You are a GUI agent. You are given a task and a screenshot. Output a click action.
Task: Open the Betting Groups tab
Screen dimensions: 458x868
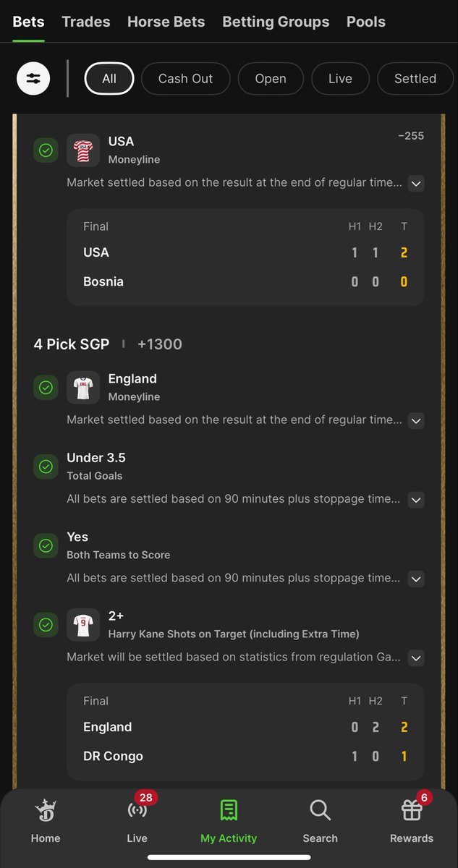click(276, 22)
